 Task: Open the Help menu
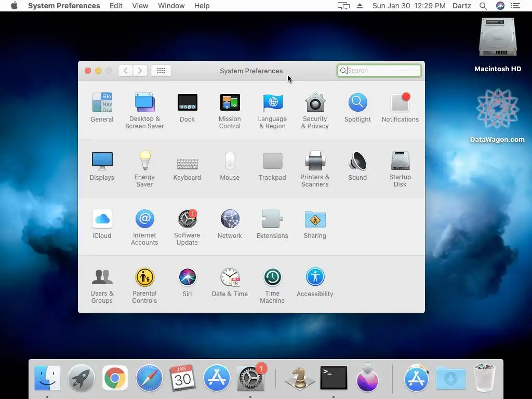pos(202,6)
